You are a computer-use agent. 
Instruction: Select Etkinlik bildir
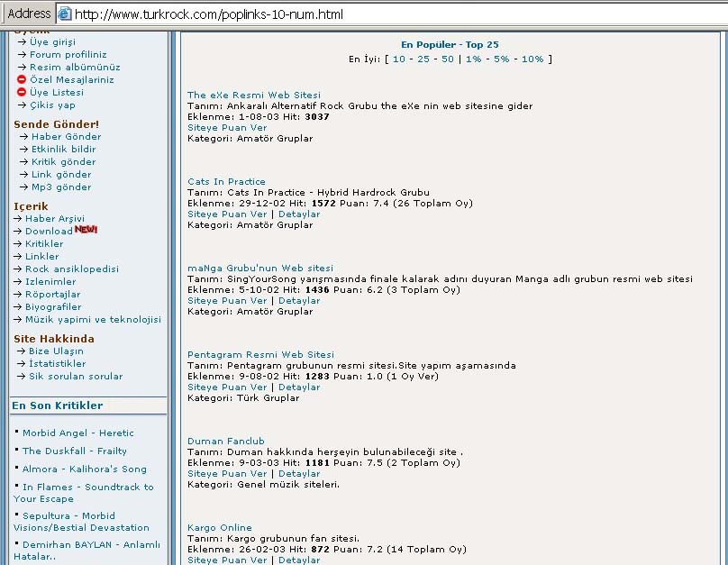click(x=64, y=149)
